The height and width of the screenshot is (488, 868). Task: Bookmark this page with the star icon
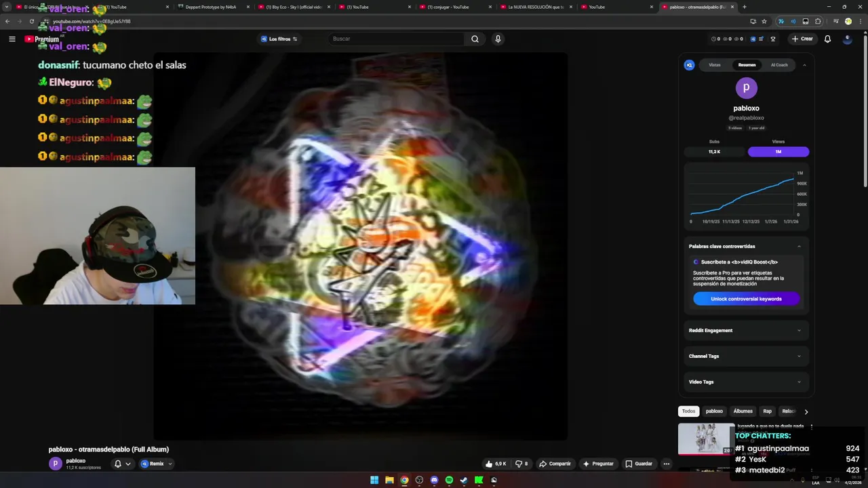tap(764, 21)
